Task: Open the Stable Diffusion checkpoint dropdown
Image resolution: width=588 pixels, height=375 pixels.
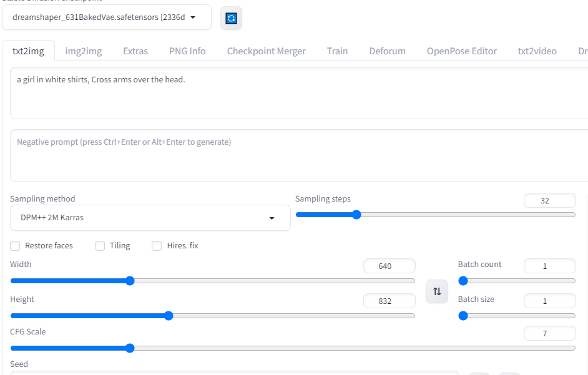Action: [107, 17]
